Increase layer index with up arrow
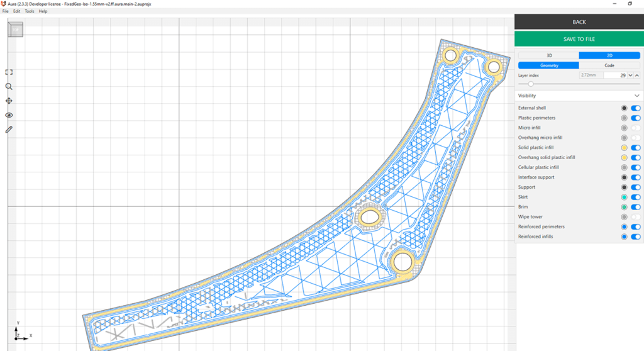 pyautogui.click(x=637, y=75)
